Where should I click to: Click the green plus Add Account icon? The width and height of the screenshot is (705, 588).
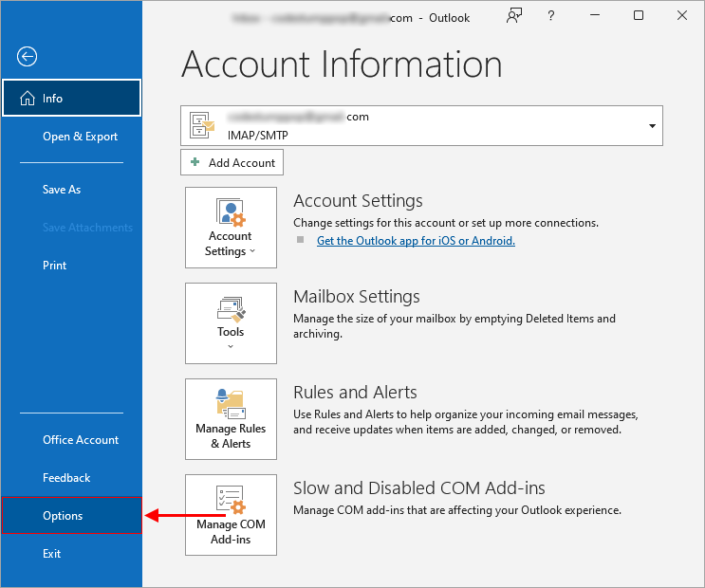[x=195, y=162]
